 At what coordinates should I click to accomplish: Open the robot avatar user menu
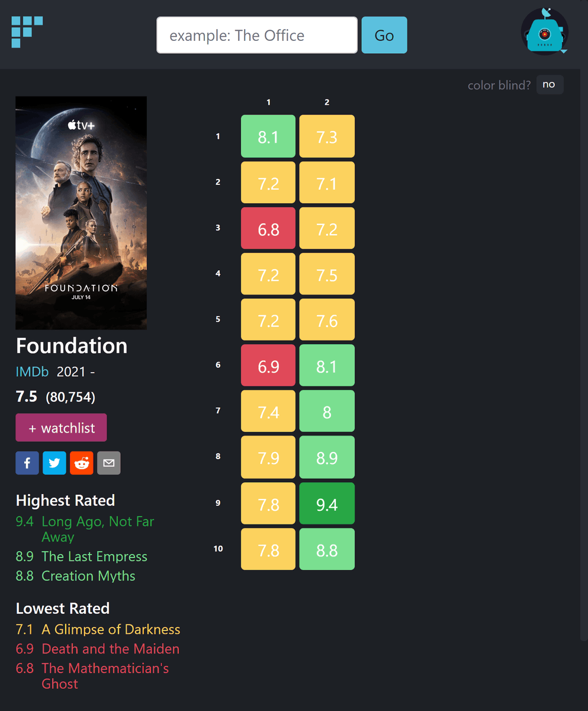coord(545,32)
